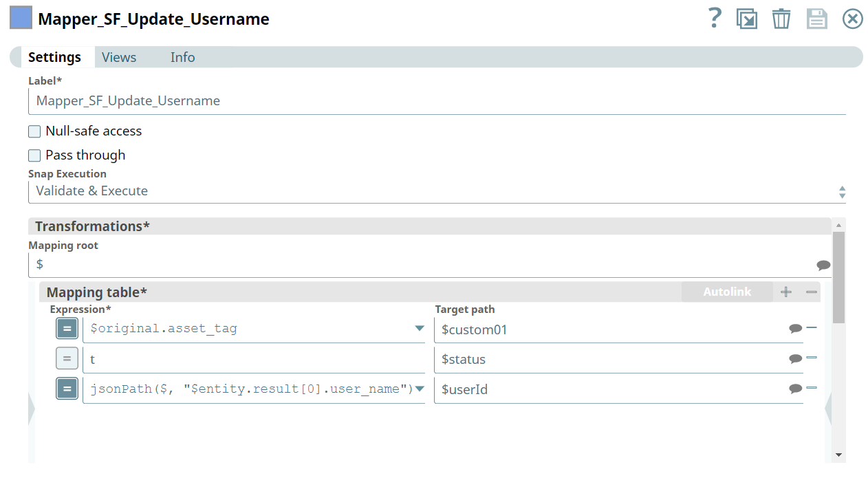Open the Views tab
The height and width of the screenshot is (478, 868).
click(x=119, y=57)
